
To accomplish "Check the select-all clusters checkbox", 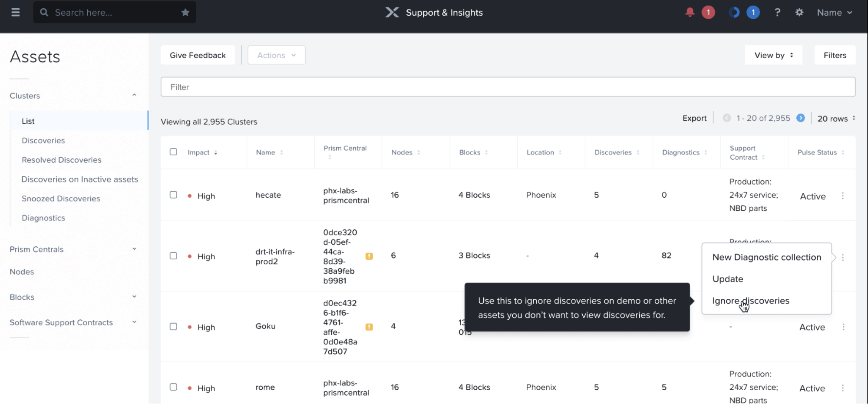I will click(173, 152).
